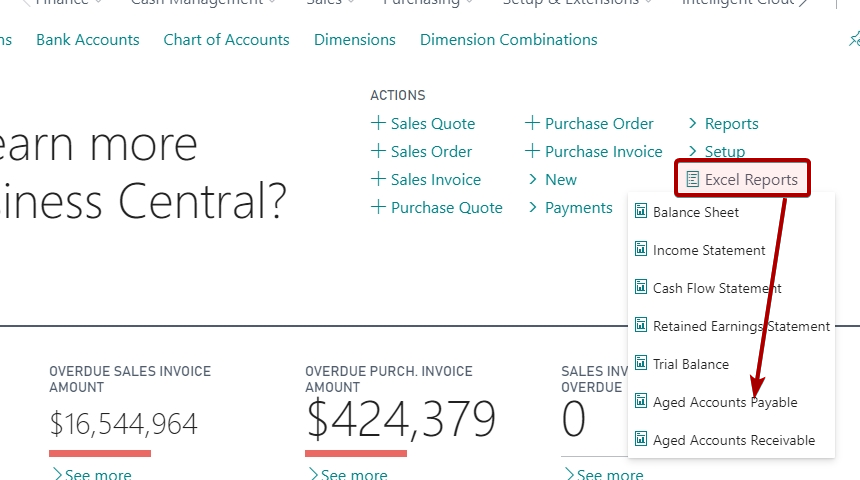The image size is (860, 480).
Task: Select Aged Accounts Receivable menu entry
Action: (x=734, y=440)
